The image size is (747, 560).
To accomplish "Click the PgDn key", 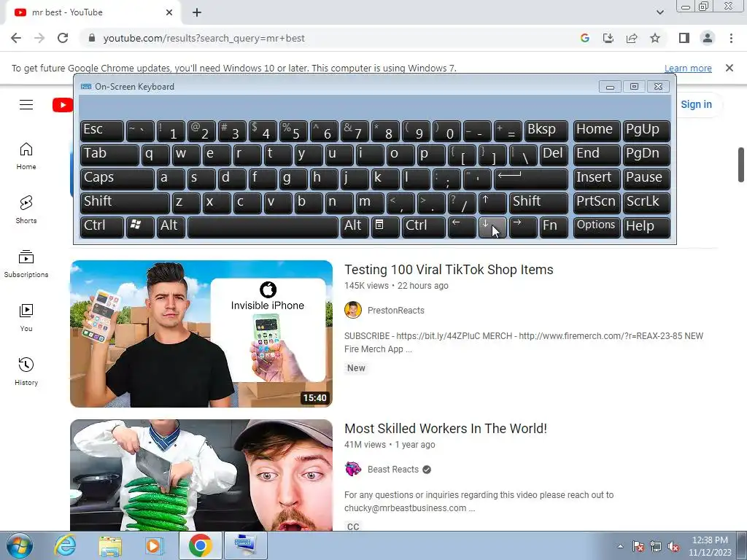I will pyautogui.click(x=646, y=155).
